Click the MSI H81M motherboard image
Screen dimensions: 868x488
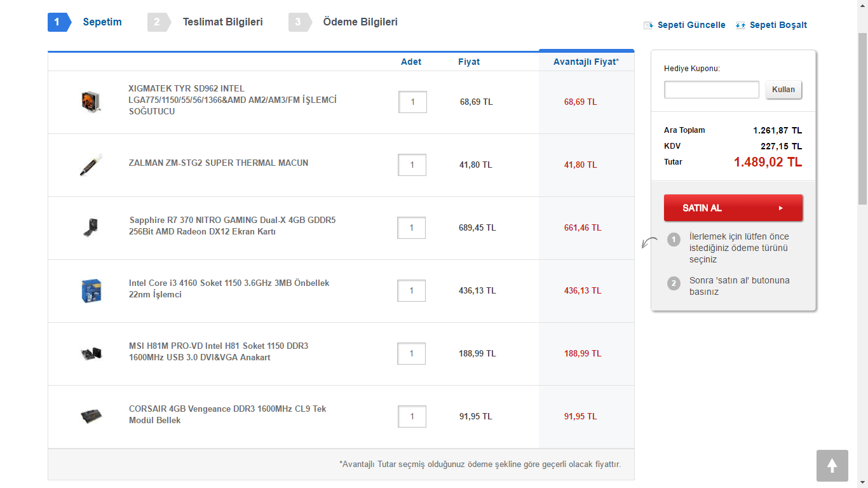click(x=92, y=353)
